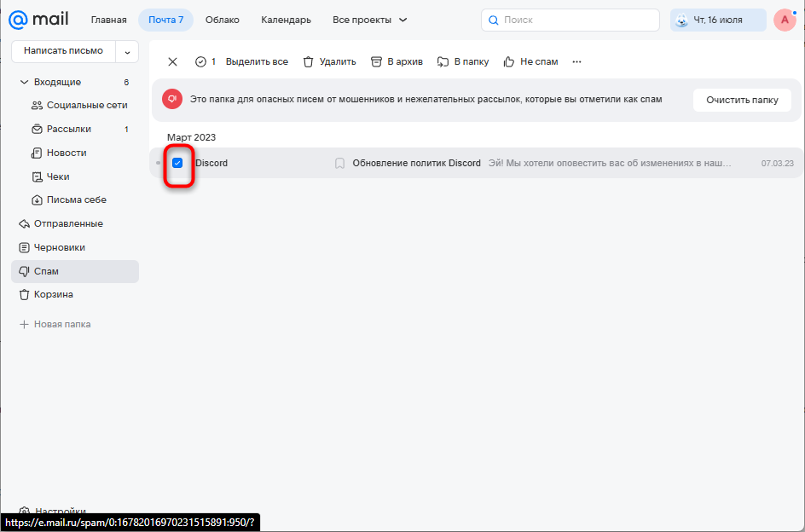
Task: Click the bookmark flag on Discord email
Action: point(339,164)
